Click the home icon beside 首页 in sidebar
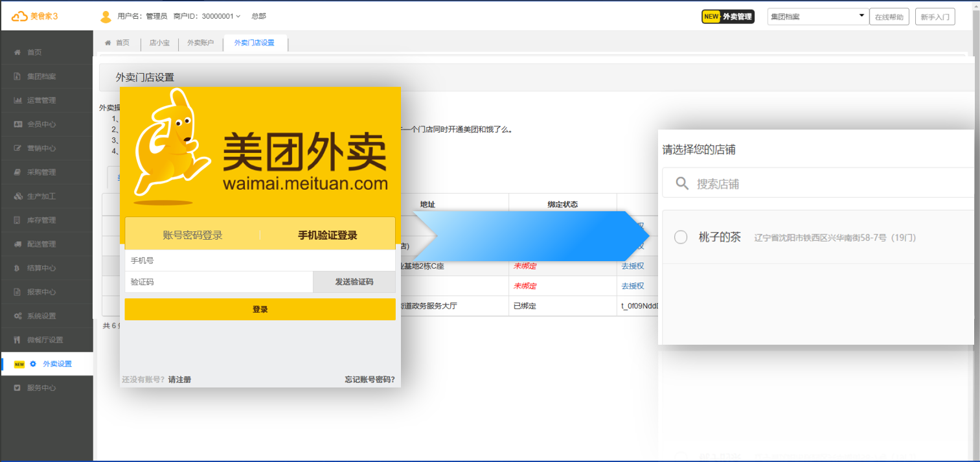 click(x=17, y=52)
